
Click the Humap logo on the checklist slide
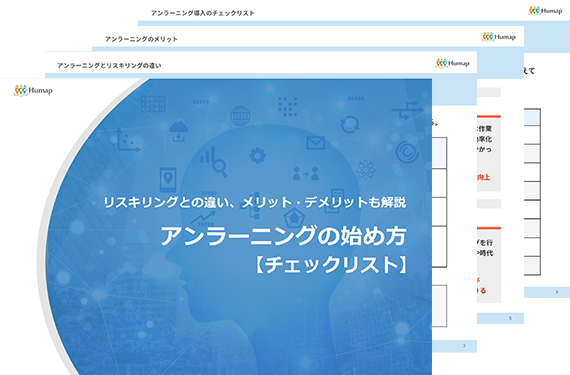pos(545,11)
